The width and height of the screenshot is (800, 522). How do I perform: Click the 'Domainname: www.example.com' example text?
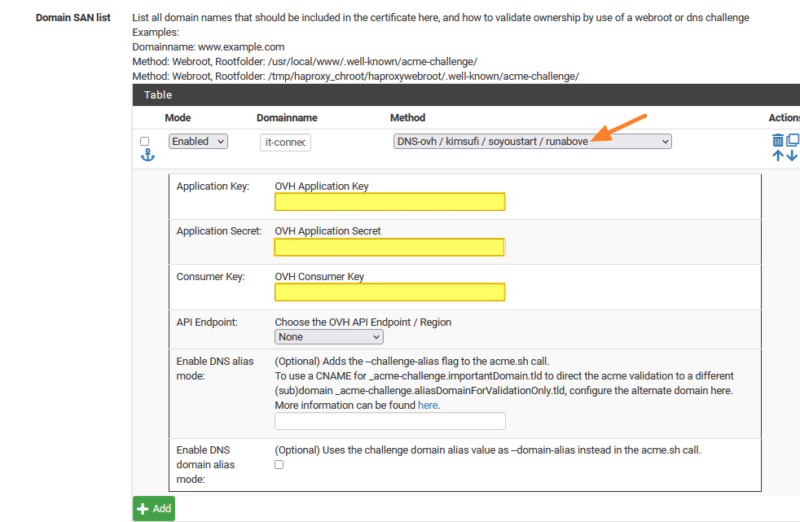pyautogui.click(x=208, y=47)
